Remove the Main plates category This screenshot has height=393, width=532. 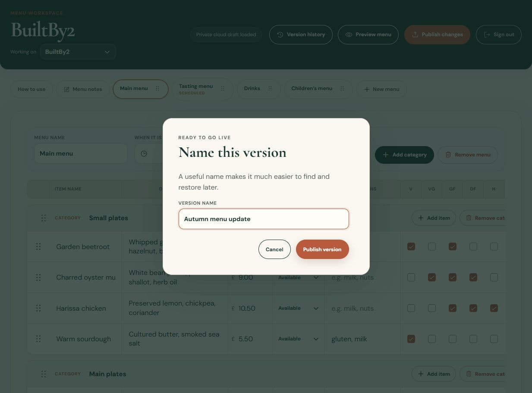(x=482, y=374)
